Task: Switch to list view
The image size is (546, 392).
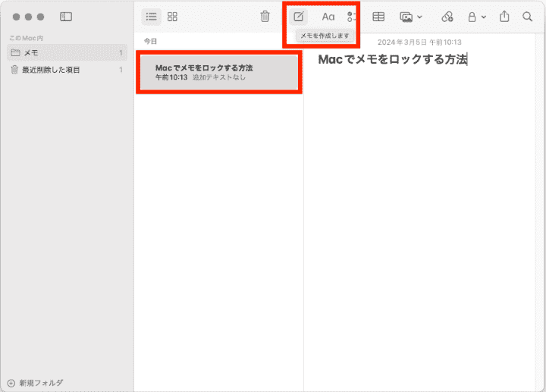Action: point(151,17)
